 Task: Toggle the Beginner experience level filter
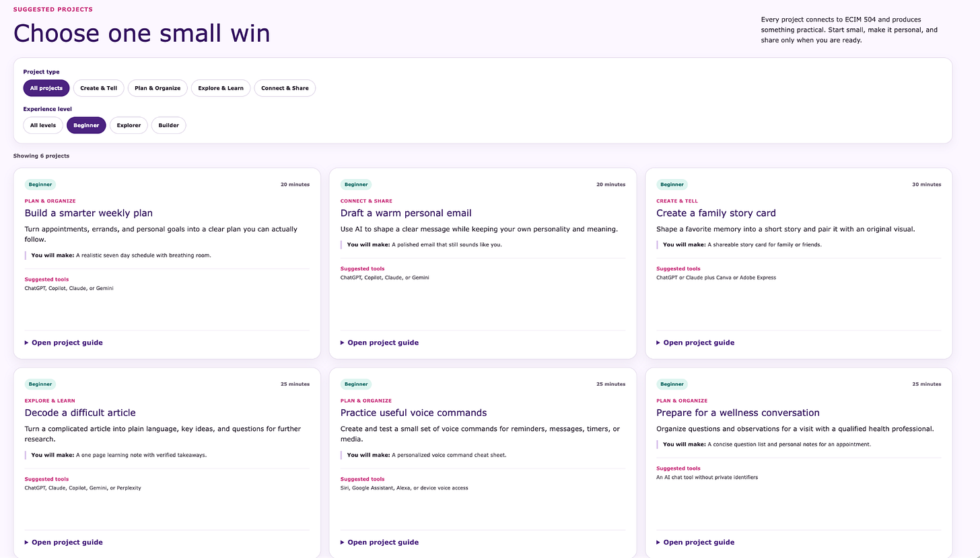(x=86, y=125)
